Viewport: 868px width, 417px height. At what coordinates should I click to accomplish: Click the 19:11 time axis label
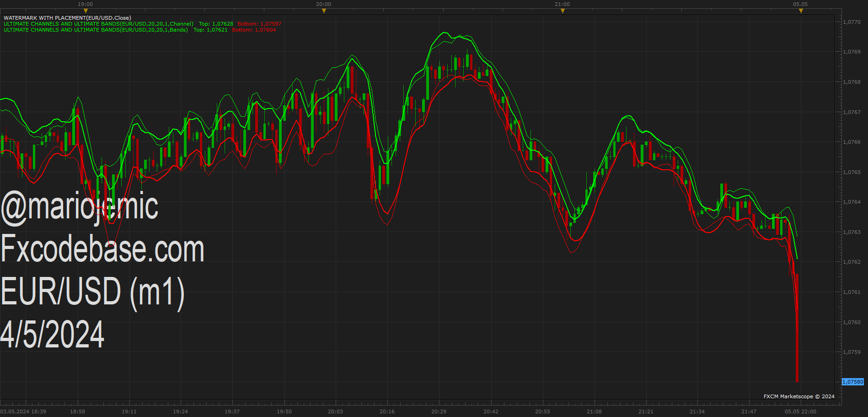click(x=129, y=412)
